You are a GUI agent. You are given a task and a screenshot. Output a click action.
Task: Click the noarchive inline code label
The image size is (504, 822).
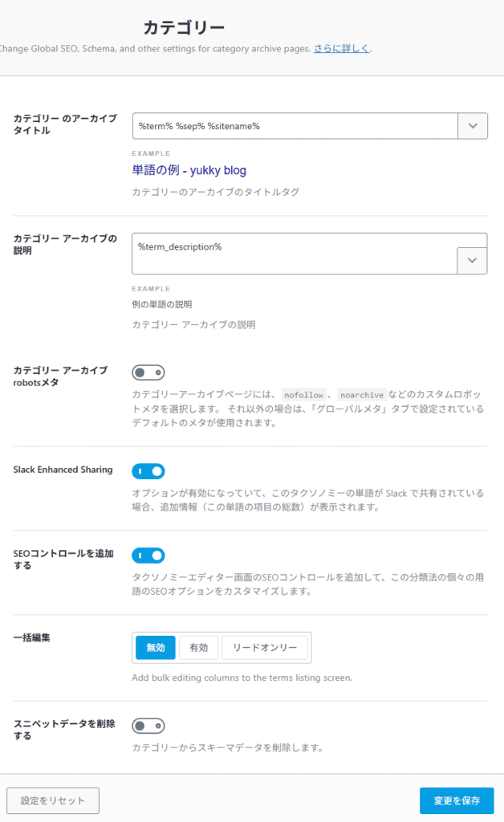(x=361, y=395)
